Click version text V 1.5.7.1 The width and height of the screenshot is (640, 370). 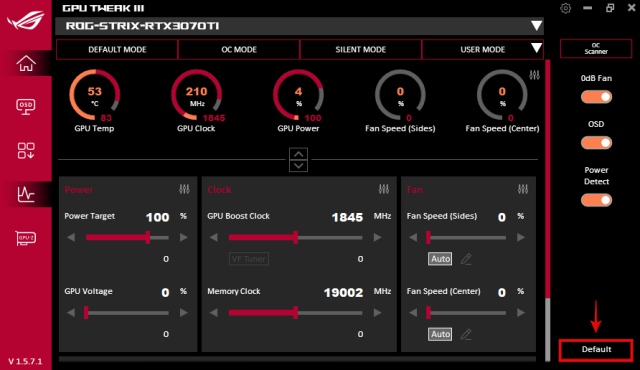point(25,361)
